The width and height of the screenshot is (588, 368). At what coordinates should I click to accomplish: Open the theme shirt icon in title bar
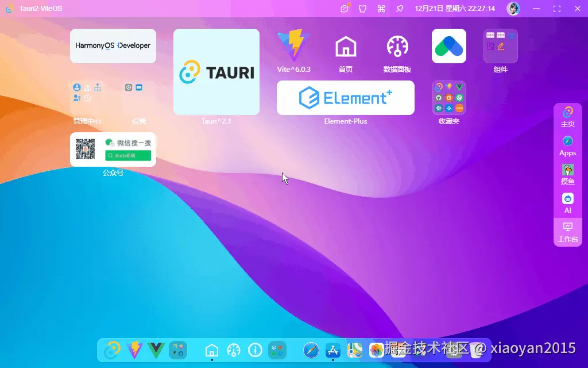[x=363, y=8]
